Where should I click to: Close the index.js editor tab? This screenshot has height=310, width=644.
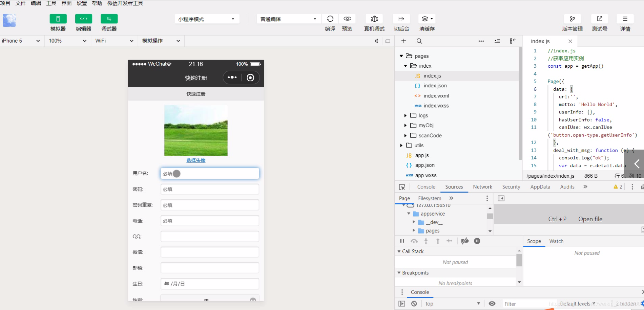point(570,41)
